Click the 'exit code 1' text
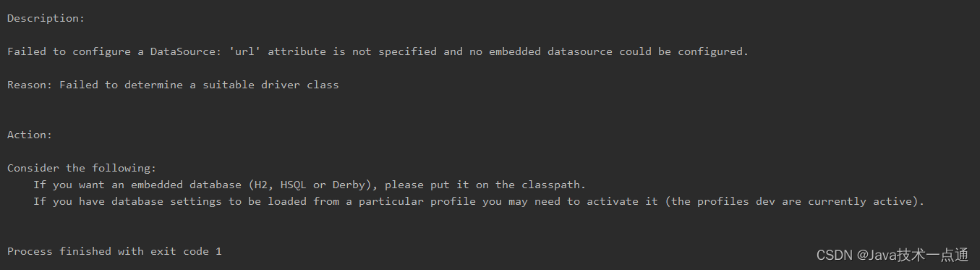Image resolution: width=980 pixels, height=270 pixels. coord(186,251)
